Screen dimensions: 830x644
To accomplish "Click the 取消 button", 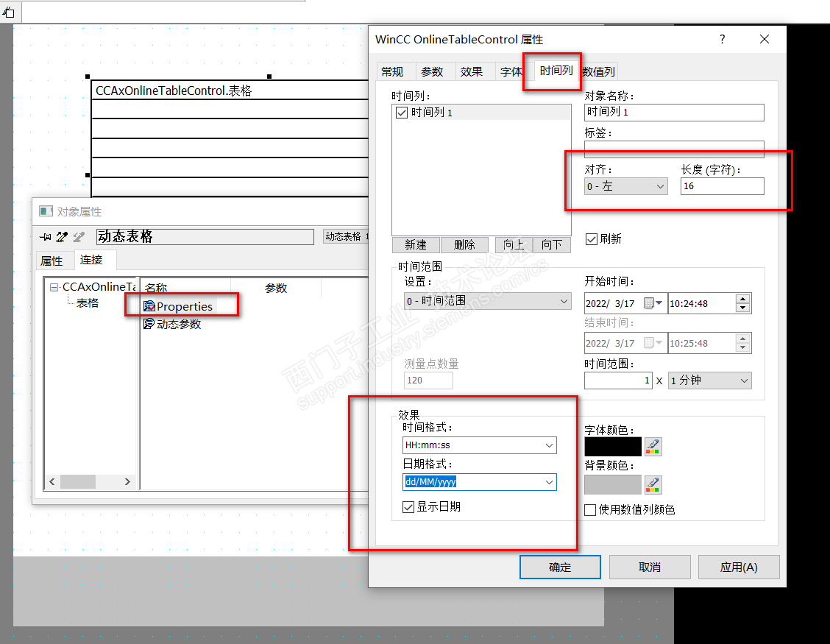I will click(650, 567).
